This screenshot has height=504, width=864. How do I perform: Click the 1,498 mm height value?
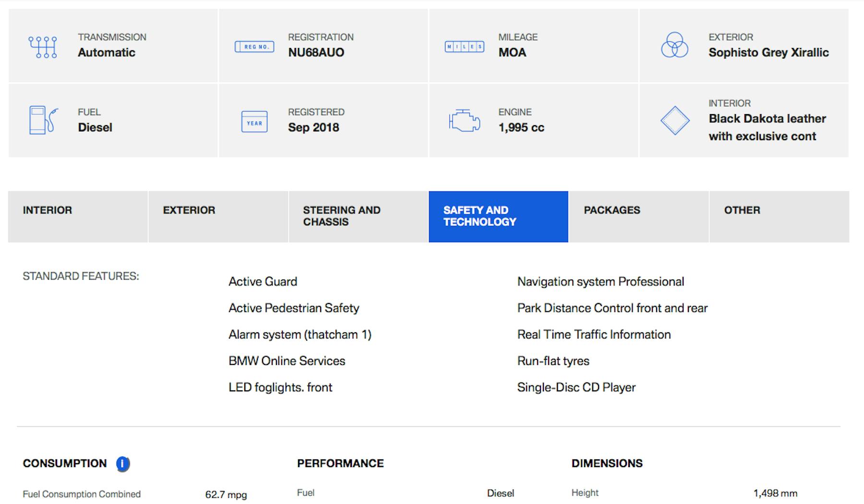(775, 493)
